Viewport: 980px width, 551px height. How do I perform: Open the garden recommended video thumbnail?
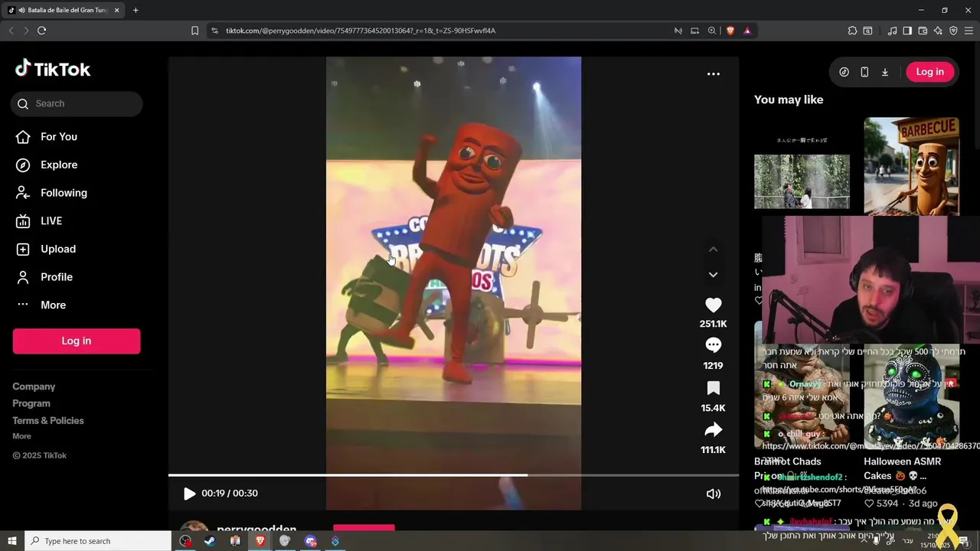point(802,181)
